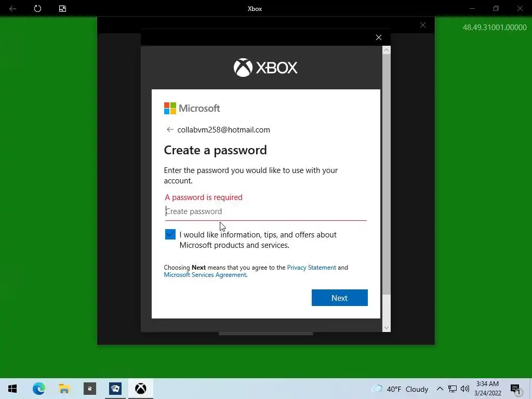The height and width of the screenshot is (399, 532).
Task: Click the Next button
Action: 340,298
